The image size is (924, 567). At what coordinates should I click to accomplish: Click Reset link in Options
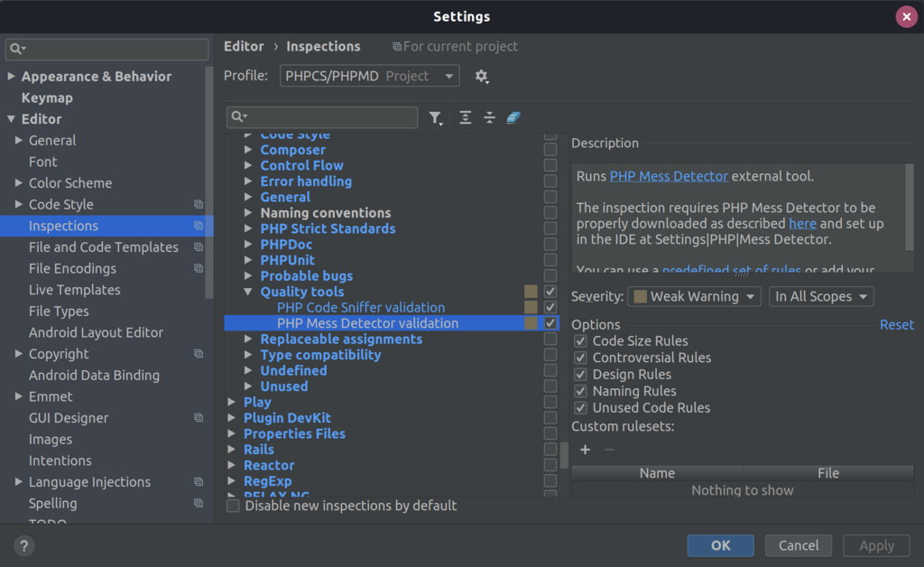click(x=896, y=325)
